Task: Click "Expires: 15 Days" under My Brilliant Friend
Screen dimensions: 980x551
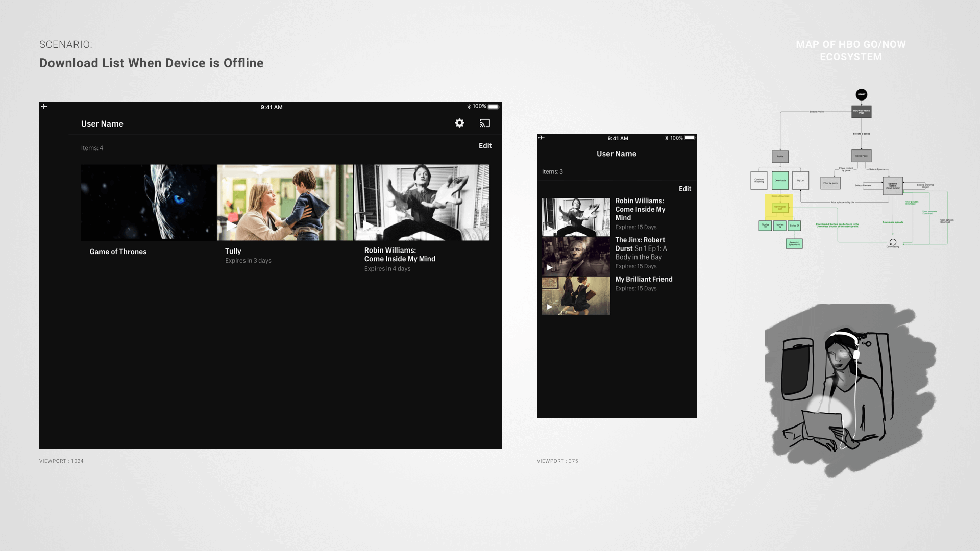Action: [636, 289]
